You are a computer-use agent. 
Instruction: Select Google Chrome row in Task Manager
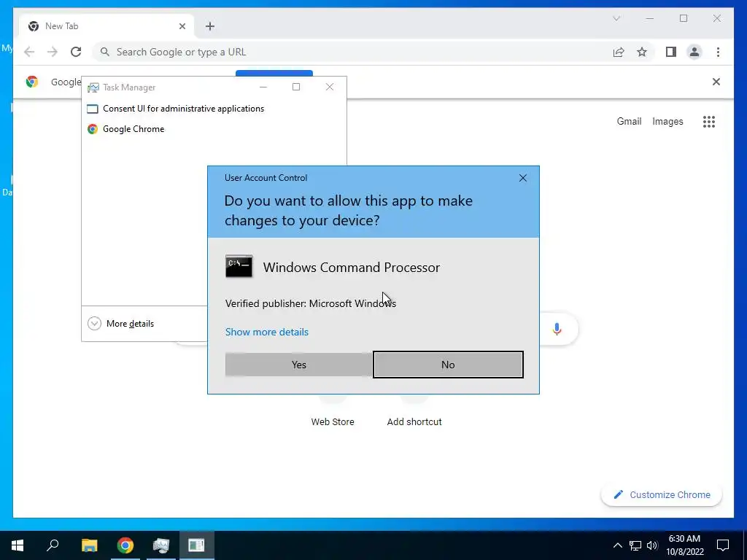click(x=214, y=129)
